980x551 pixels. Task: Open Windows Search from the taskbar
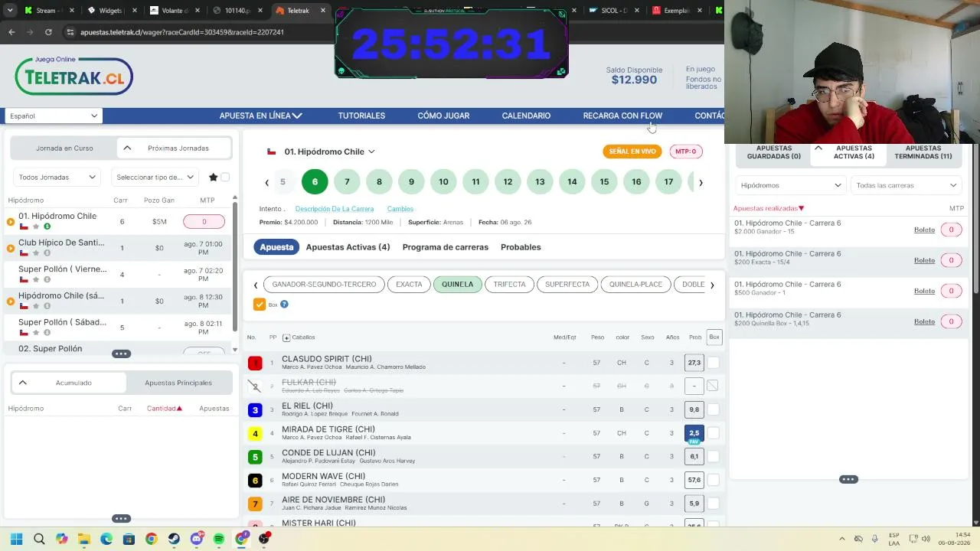click(39, 539)
